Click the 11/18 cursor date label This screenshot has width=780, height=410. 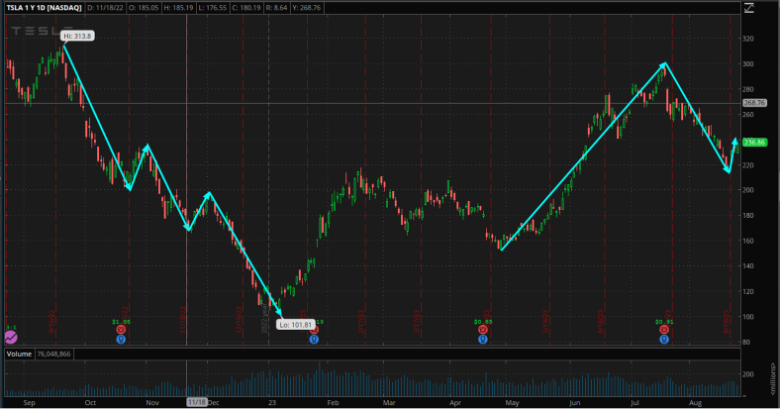pyautogui.click(x=196, y=402)
